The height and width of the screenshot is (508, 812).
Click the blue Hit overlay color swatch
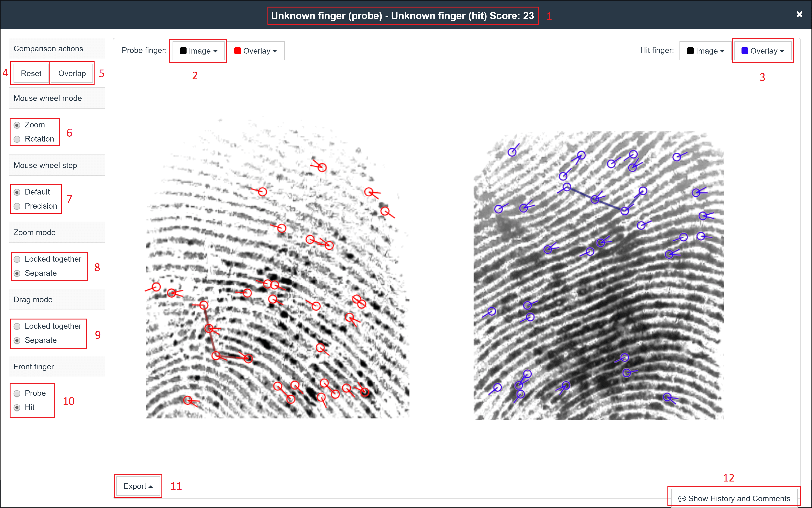(745, 51)
